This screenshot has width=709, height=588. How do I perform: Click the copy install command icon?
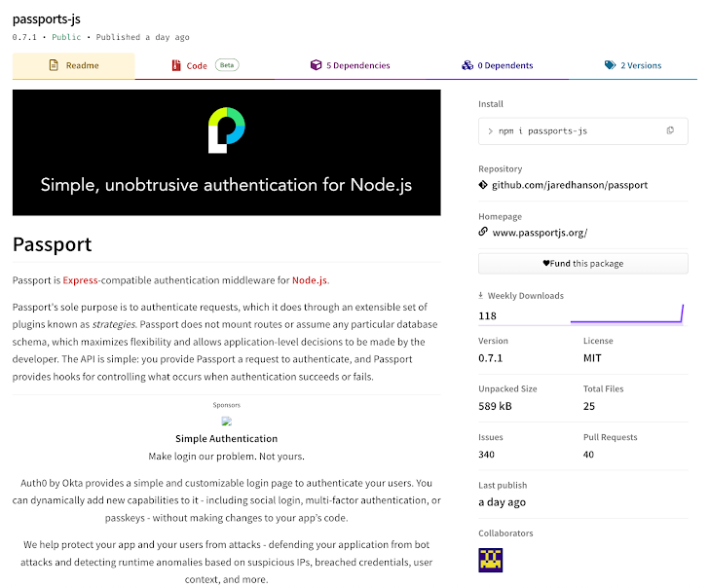(x=670, y=130)
